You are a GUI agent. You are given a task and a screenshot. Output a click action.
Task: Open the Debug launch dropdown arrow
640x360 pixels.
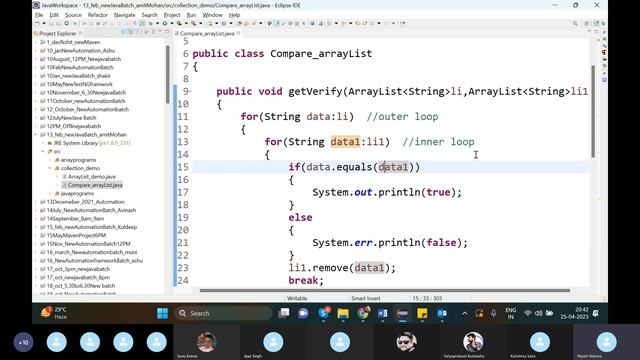[158, 23]
